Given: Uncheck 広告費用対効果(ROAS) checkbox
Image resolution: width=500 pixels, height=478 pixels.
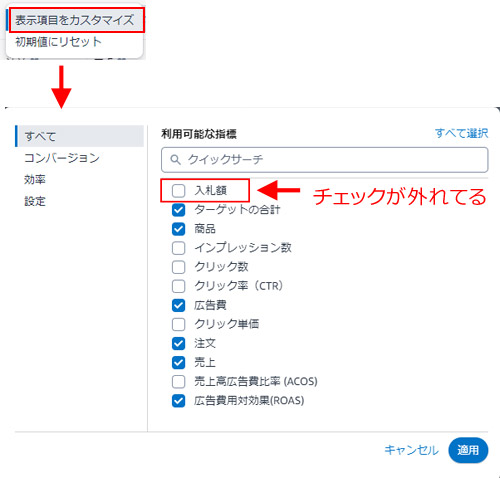Looking at the screenshot, I should (179, 401).
